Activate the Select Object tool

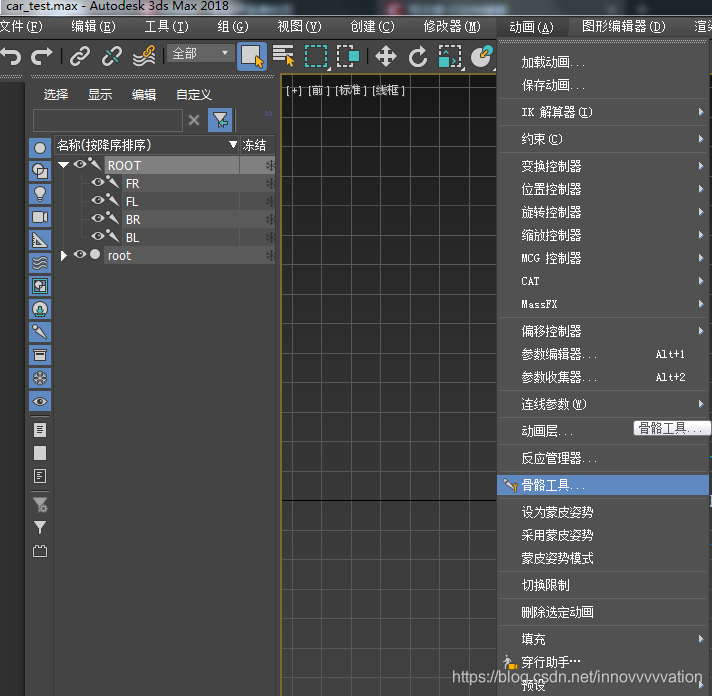(x=252, y=56)
